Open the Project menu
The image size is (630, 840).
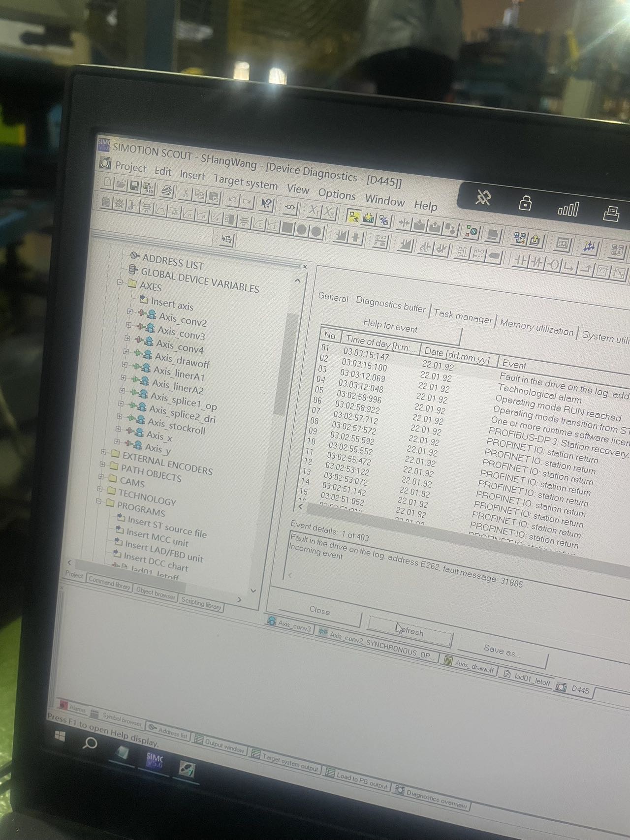tap(130, 167)
